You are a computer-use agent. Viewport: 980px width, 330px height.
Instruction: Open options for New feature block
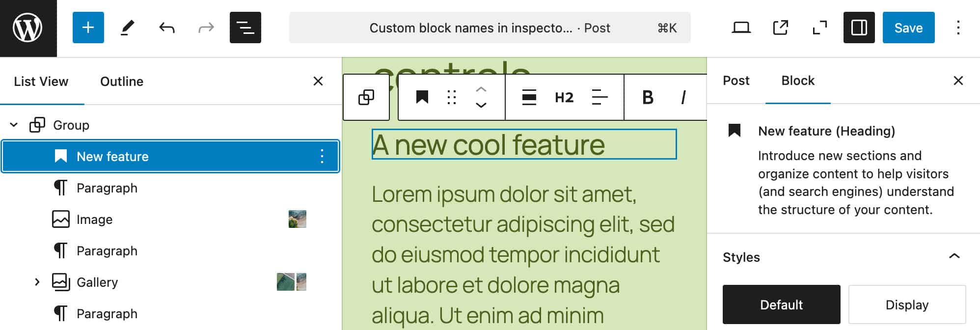point(322,156)
